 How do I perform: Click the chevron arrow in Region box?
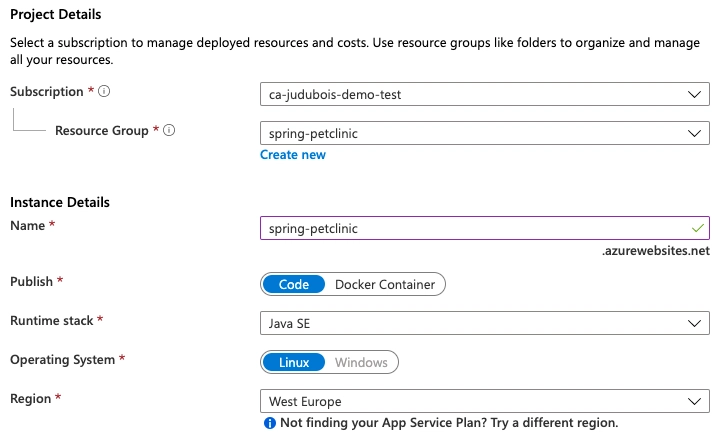[x=696, y=401]
